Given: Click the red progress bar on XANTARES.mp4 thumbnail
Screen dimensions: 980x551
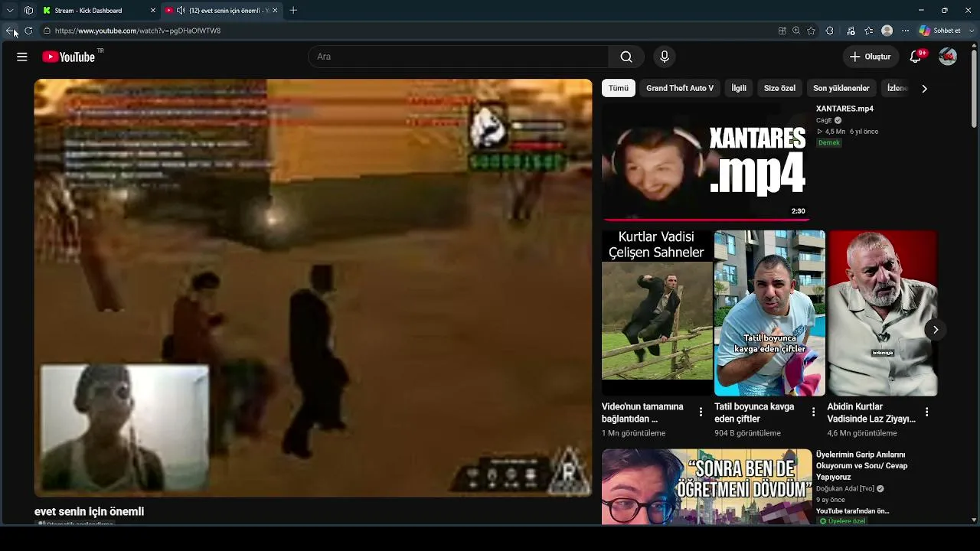Looking at the screenshot, I should coord(706,220).
